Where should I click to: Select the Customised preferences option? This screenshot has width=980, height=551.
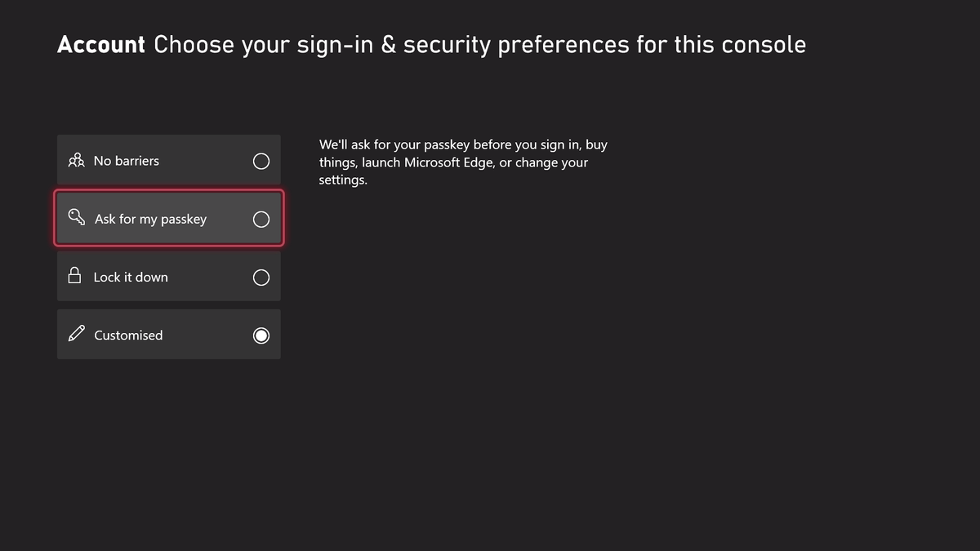tap(168, 335)
